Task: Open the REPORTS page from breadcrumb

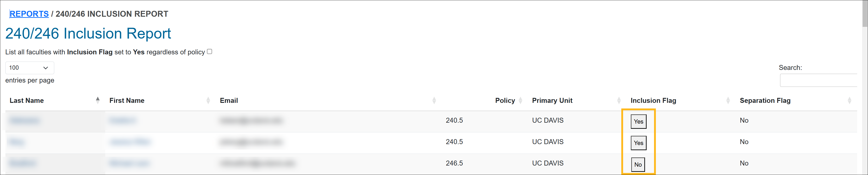Action: click(x=29, y=14)
